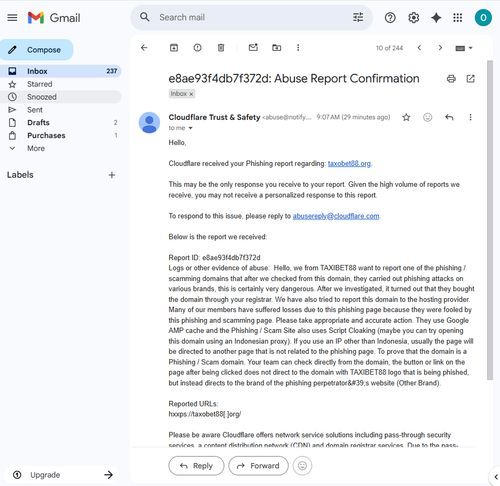
Task: Open the Support help icon
Action: (x=390, y=18)
